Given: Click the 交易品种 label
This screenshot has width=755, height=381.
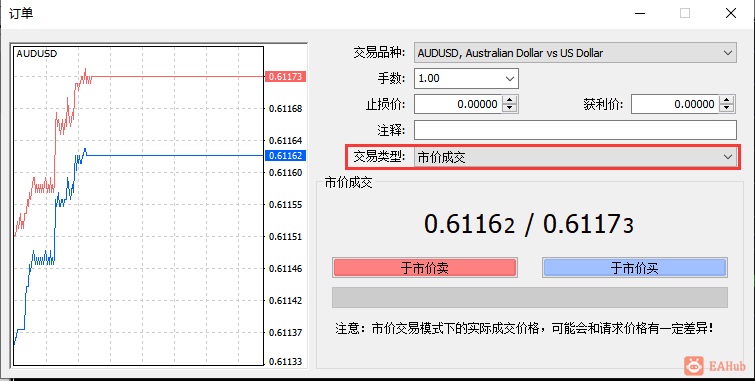Looking at the screenshot, I should (379, 53).
